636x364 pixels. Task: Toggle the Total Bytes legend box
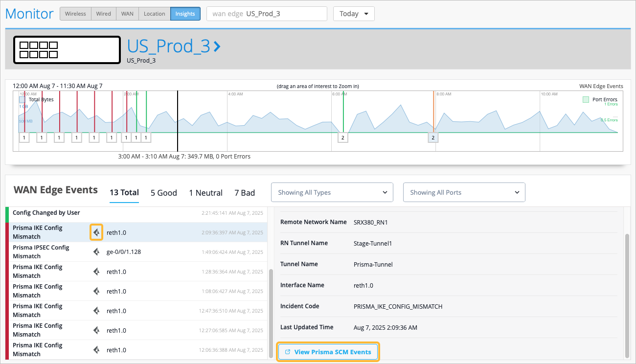pos(23,100)
